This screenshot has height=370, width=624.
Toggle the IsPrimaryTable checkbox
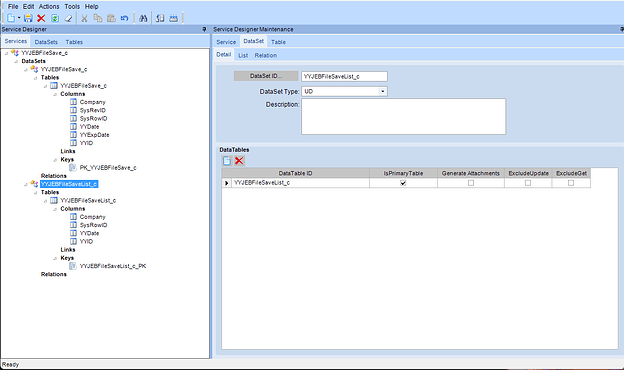coord(403,183)
